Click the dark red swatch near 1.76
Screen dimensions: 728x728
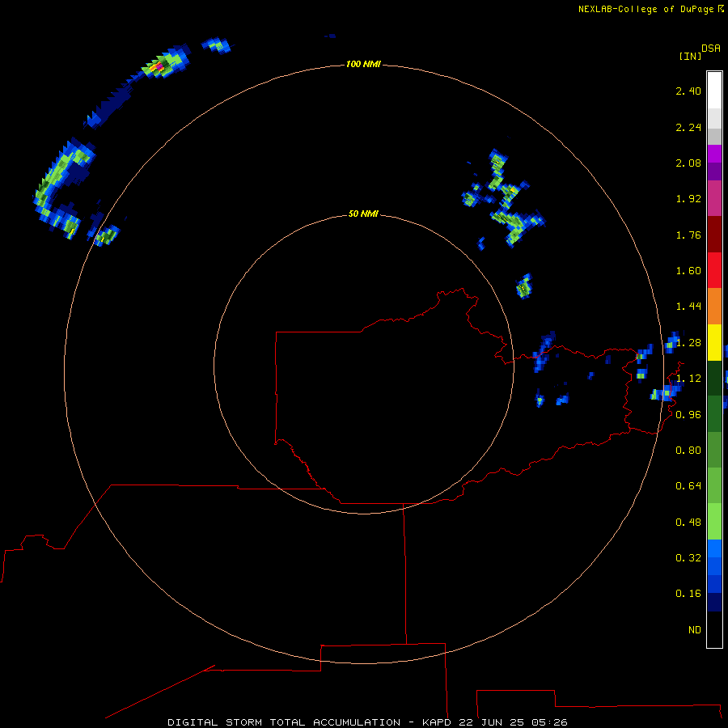[x=714, y=234]
